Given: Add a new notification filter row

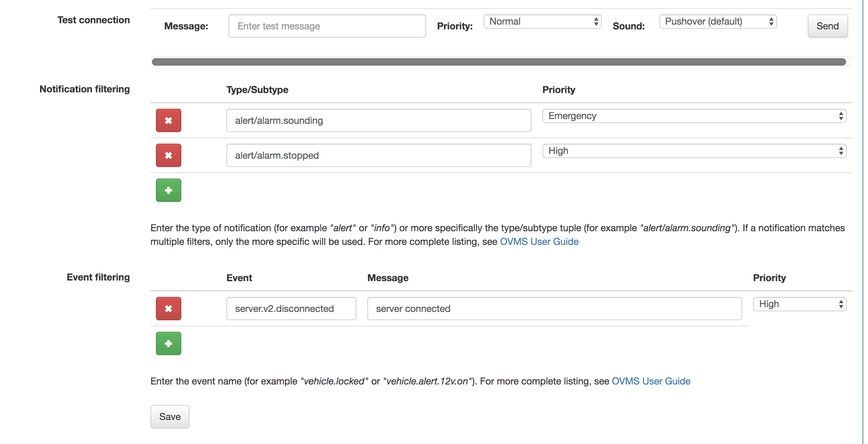Looking at the screenshot, I should (x=168, y=190).
